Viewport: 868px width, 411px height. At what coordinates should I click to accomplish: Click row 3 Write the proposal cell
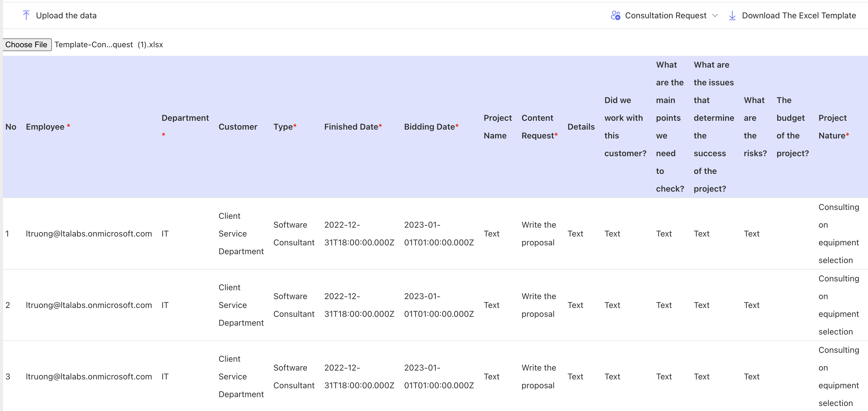538,376
